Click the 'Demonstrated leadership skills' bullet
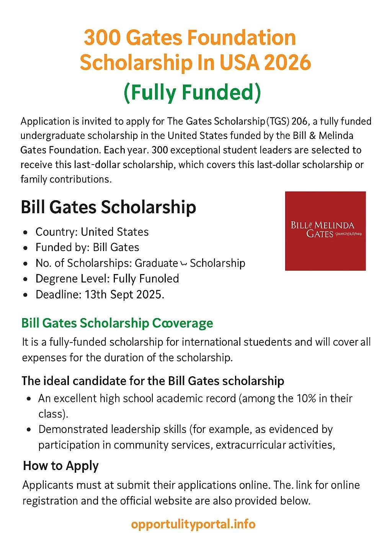The height and width of the screenshot is (542, 392). tap(187, 437)
